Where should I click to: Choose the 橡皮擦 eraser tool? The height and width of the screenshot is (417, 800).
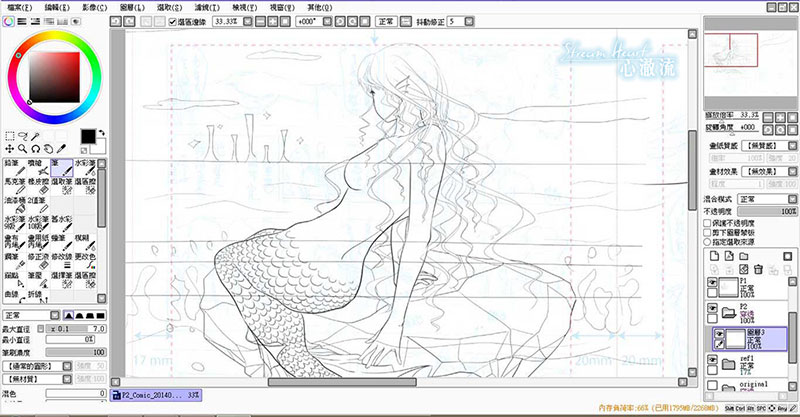tap(38, 186)
